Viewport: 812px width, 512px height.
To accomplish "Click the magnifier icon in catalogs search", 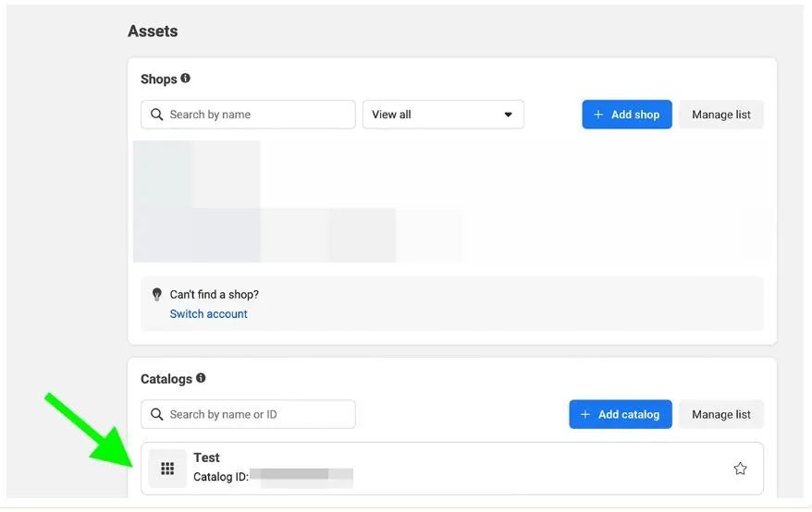I will pyautogui.click(x=156, y=414).
